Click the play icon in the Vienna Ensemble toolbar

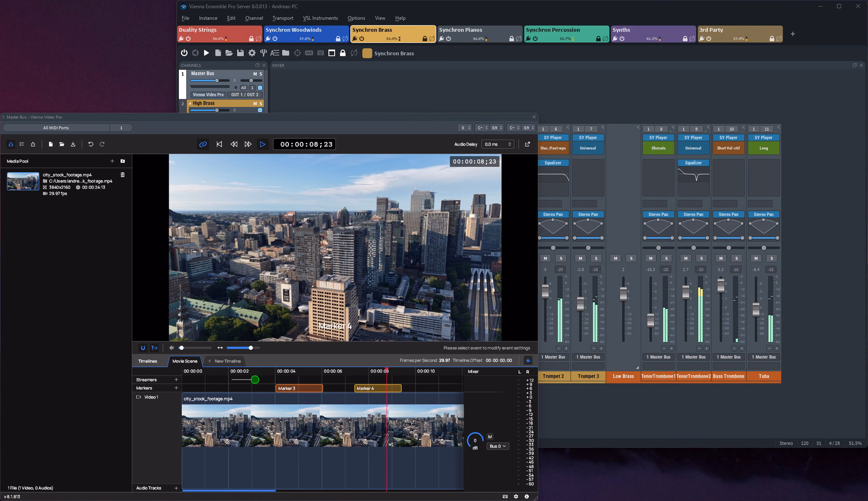point(206,53)
